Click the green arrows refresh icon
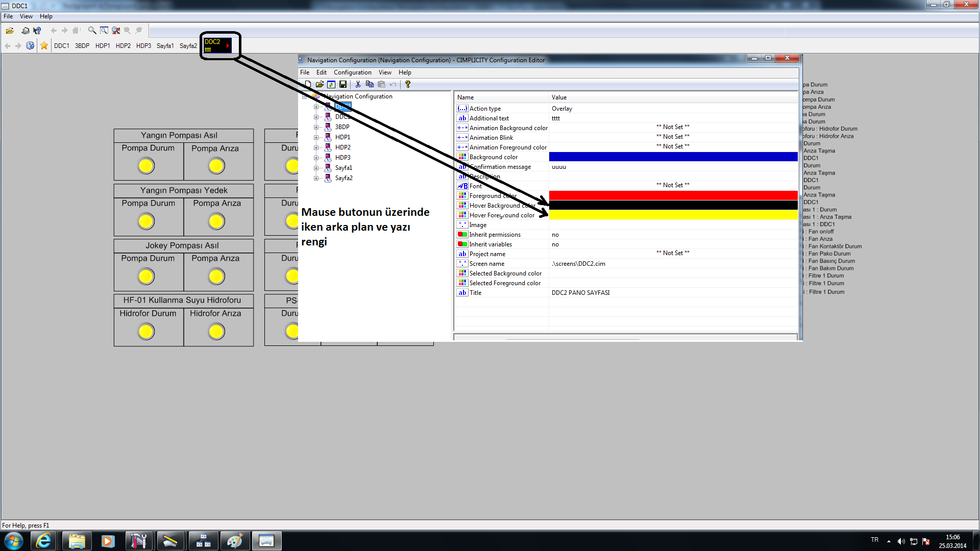 (331, 84)
